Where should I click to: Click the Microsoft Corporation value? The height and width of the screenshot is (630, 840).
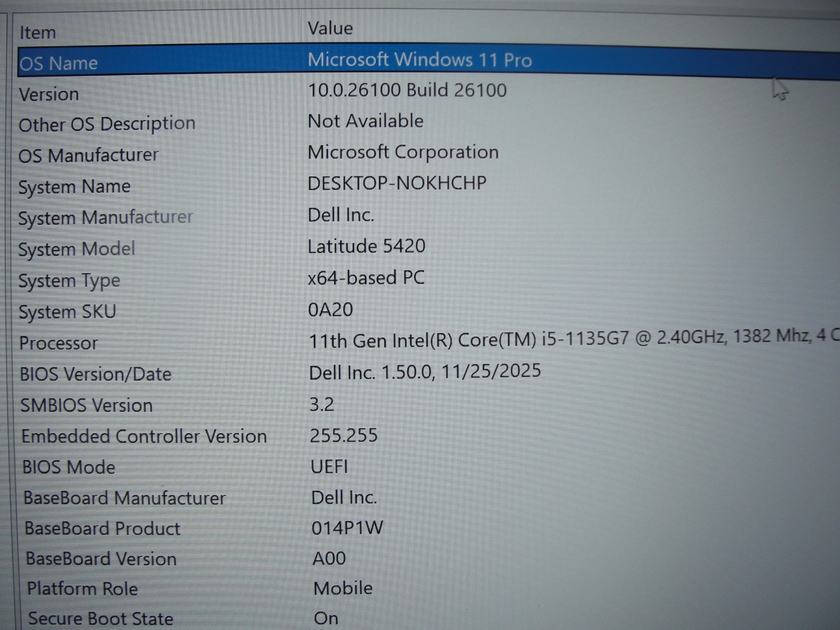(x=403, y=152)
